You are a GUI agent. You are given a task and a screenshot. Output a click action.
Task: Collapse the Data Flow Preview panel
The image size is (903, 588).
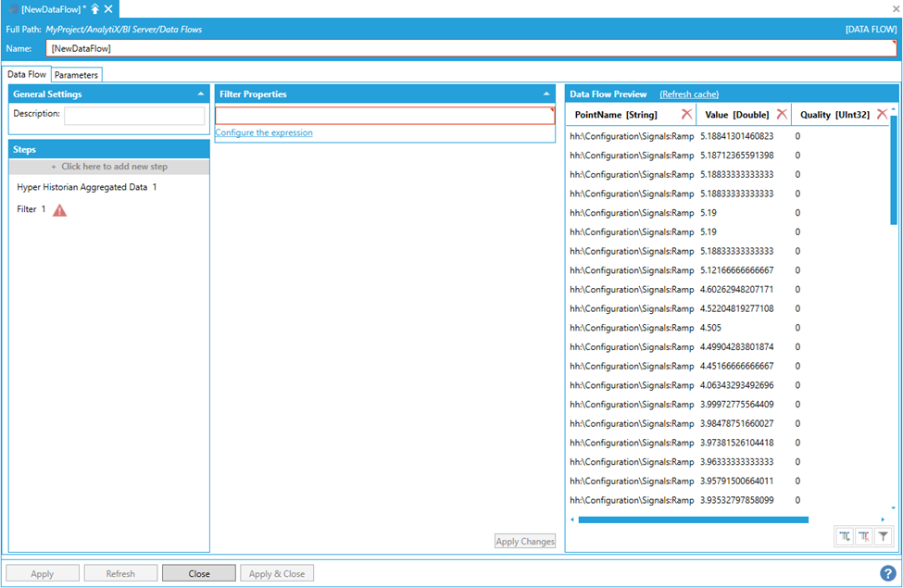[890, 94]
